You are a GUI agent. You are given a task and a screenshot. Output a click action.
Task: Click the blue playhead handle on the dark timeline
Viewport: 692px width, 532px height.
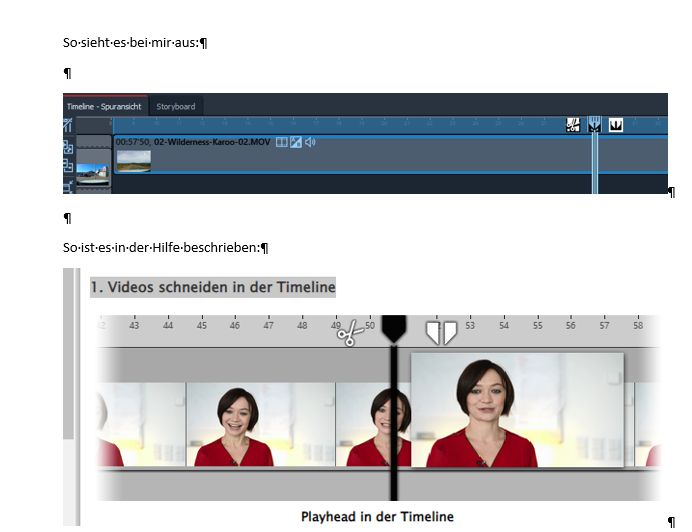(x=594, y=125)
